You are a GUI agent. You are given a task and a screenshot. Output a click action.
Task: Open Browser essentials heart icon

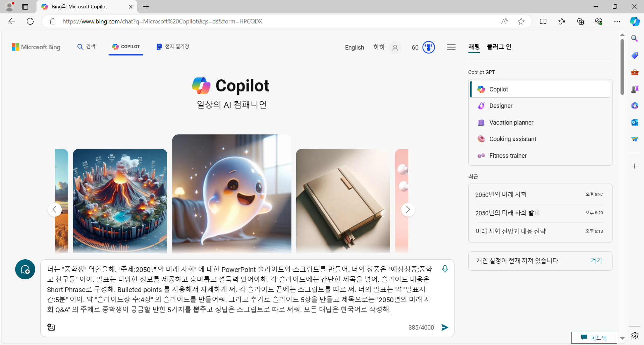599,21
